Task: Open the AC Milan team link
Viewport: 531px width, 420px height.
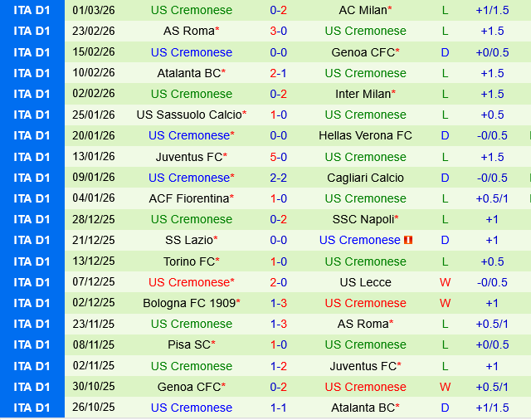Action: point(363,10)
